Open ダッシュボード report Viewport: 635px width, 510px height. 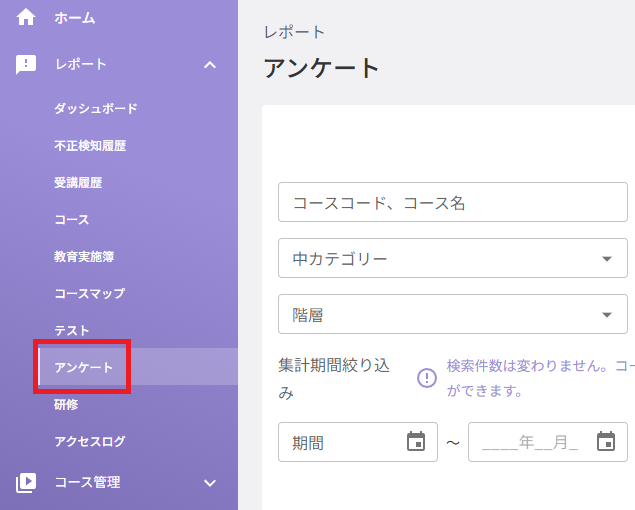[96, 109]
